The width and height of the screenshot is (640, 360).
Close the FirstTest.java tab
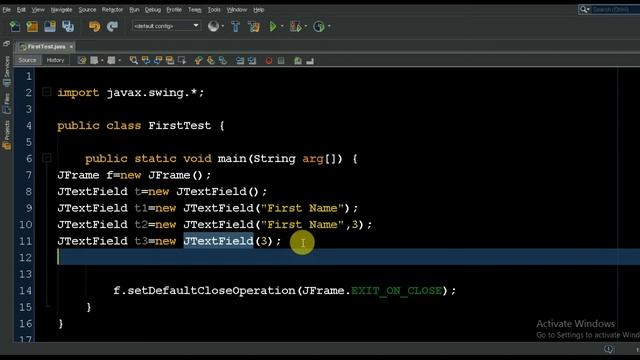pyautogui.click(x=71, y=47)
